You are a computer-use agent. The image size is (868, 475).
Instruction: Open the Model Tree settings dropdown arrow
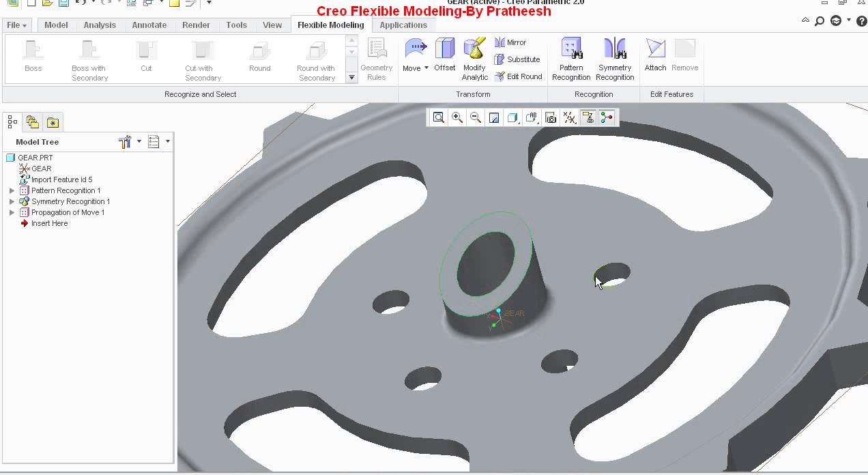[139, 142]
